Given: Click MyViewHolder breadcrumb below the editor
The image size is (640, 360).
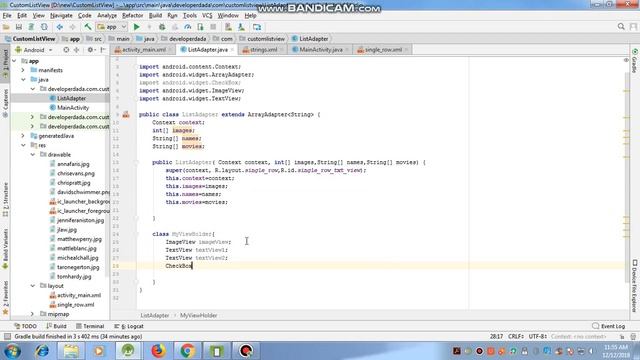Looking at the screenshot, I should click(x=198, y=316).
